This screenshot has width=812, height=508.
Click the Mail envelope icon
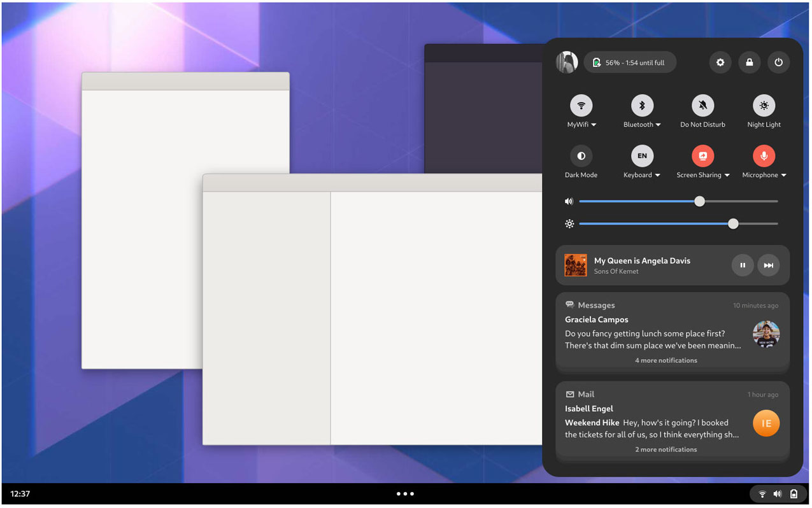pyautogui.click(x=570, y=395)
